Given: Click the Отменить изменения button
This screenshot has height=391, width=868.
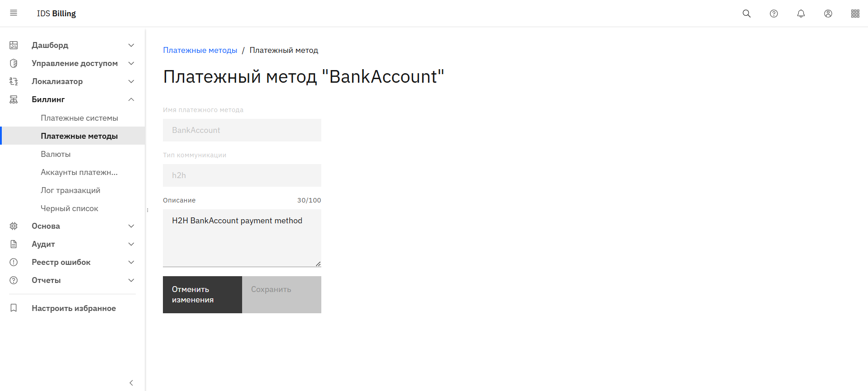Looking at the screenshot, I should coord(202,295).
